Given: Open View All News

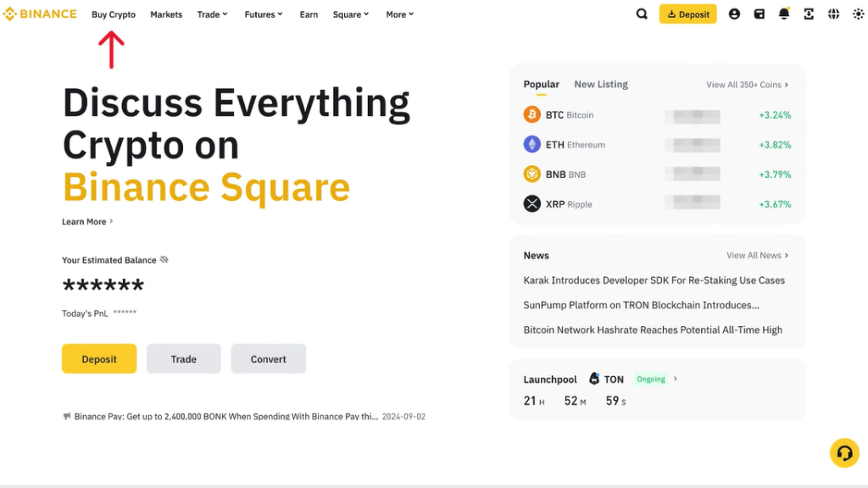Looking at the screenshot, I should tap(757, 255).
